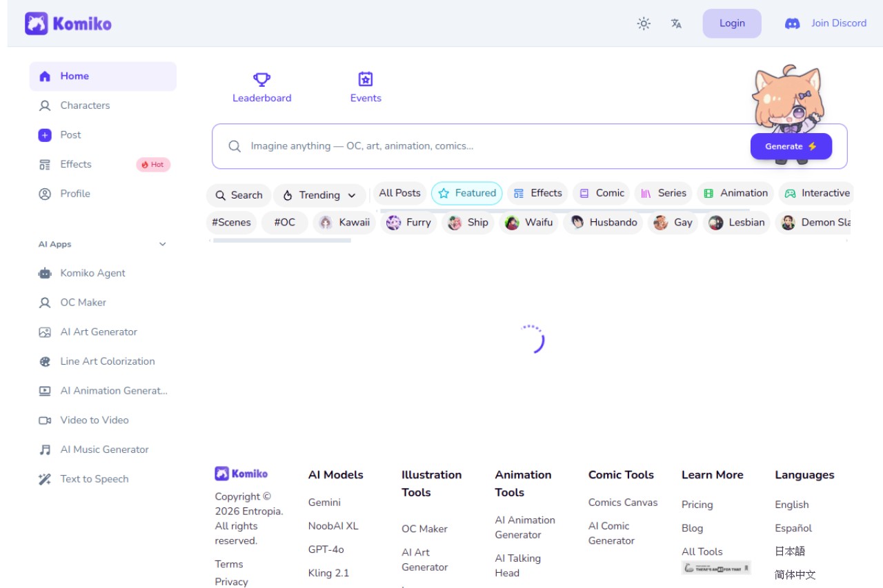This screenshot has height=588, width=883.
Task: Click the Komiko logo in header
Action: click(68, 23)
